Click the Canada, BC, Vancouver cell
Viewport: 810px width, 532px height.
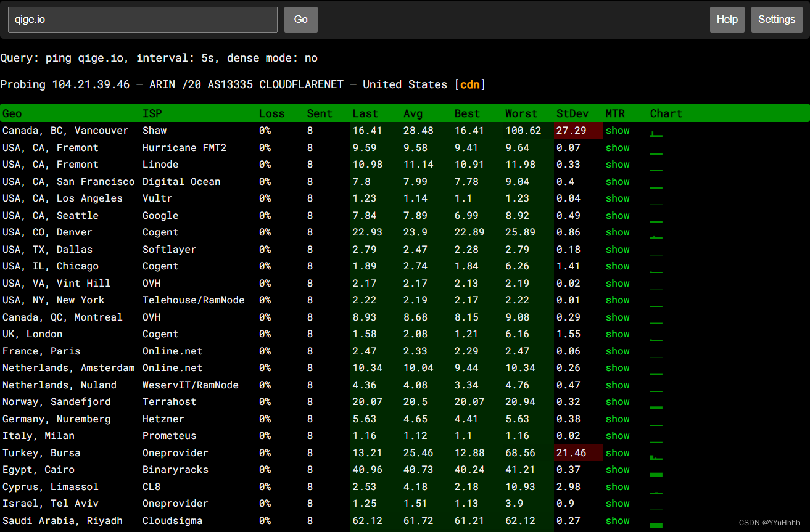point(65,131)
